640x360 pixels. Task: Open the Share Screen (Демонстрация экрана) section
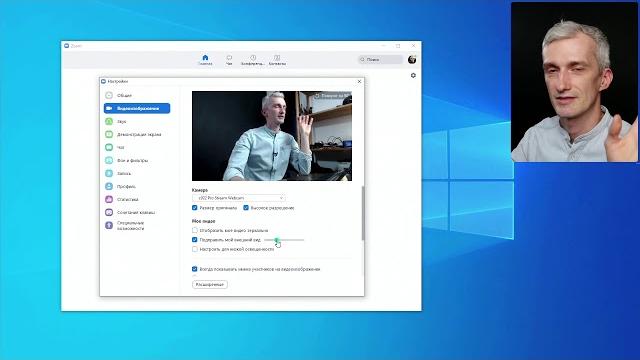[139, 134]
